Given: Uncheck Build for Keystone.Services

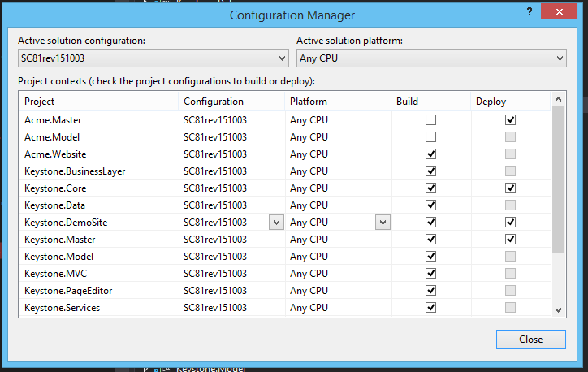Looking at the screenshot, I should pyautogui.click(x=431, y=308).
